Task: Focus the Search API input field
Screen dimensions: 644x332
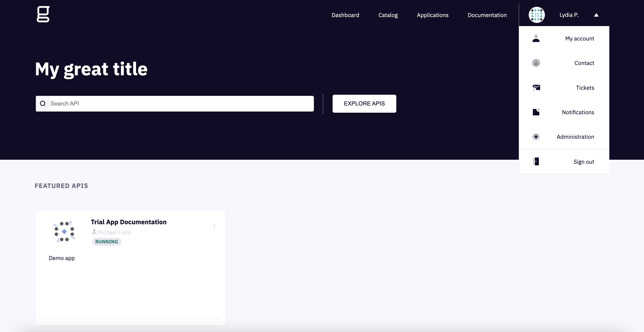Action: pyautogui.click(x=181, y=103)
